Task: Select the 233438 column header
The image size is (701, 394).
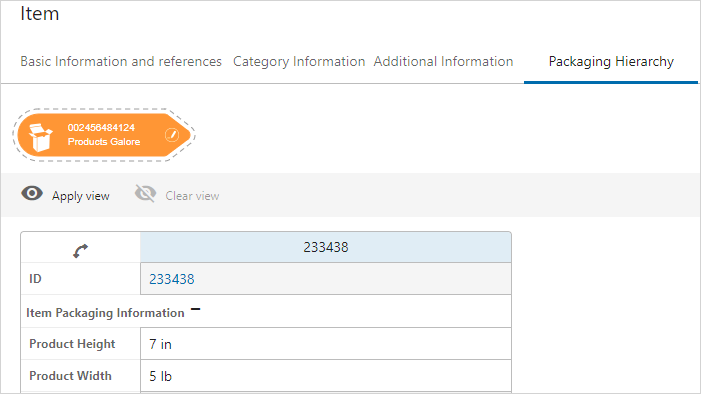Action: [325, 247]
